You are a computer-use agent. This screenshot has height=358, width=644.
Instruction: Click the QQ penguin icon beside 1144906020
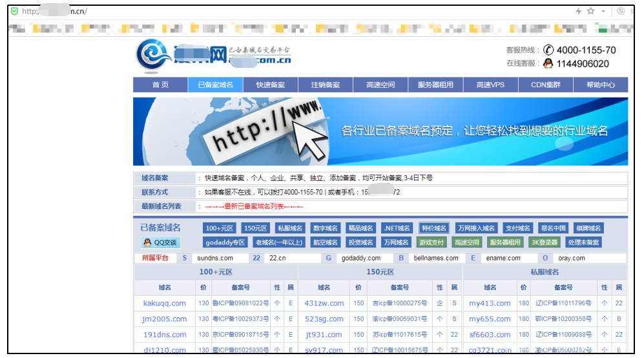click(x=548, y=63)
